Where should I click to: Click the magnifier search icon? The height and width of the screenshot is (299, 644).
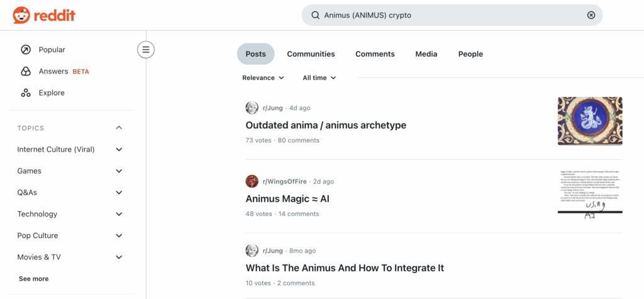(x=315, y=15)
